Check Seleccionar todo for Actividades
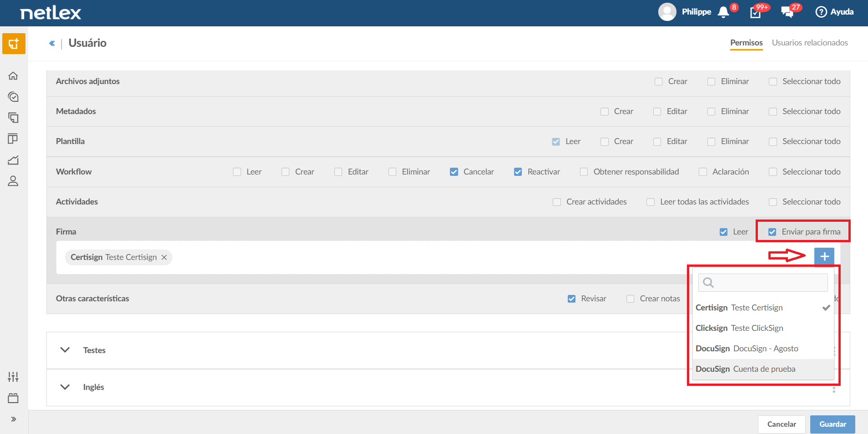This screenshot has height=434, width=868. [772, 202]
